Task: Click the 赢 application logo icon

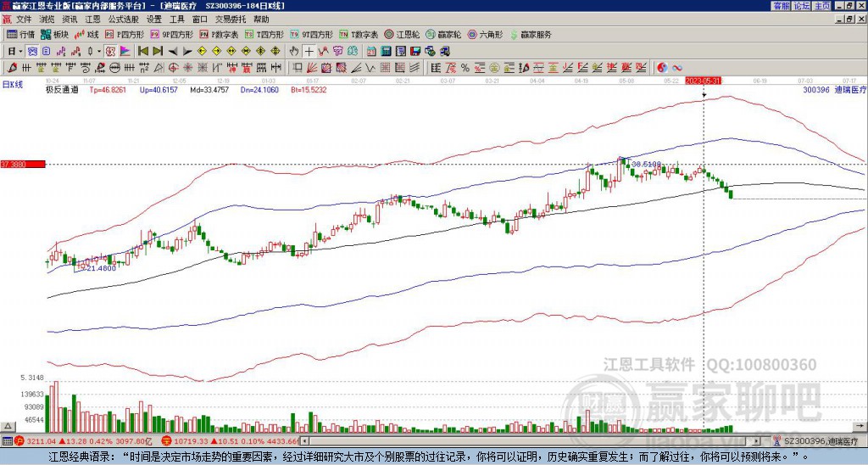Action: pyautogui.click(x=7, y=20)
